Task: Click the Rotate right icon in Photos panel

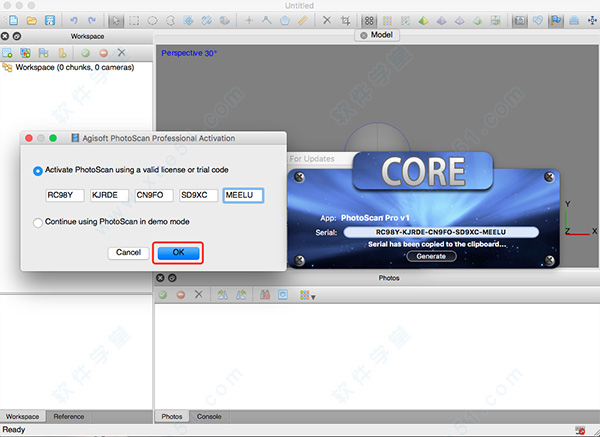Action: point(241,295)
